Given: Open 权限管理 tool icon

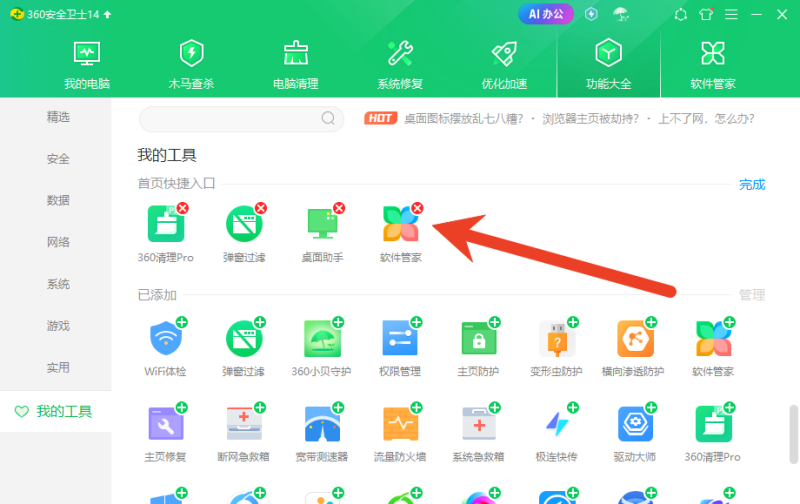Looking at the screenshot, I should pos(400,338).
